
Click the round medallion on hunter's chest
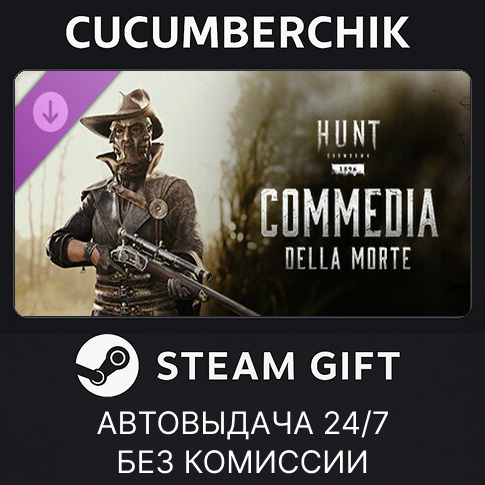point(158,208)
